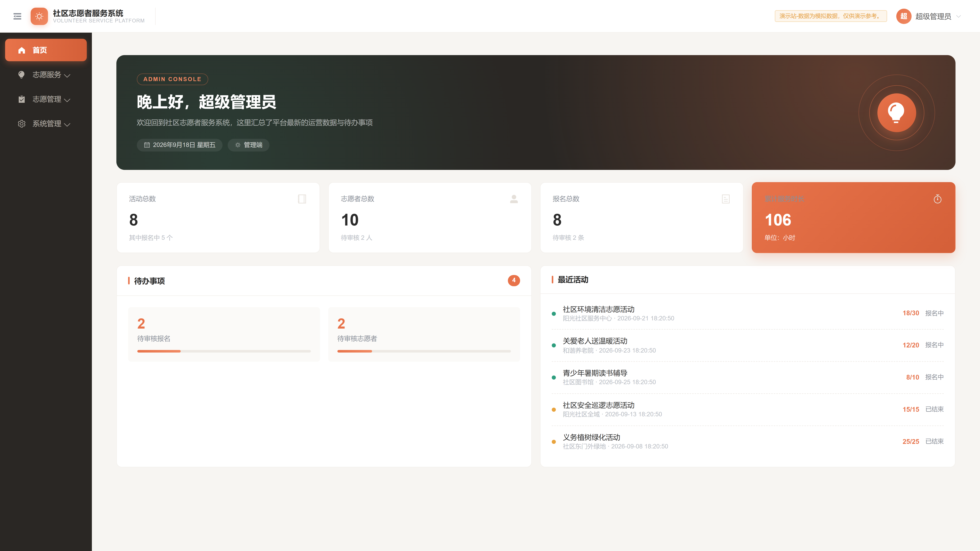The width and height of the screenshot is (980, 551).
Task: Click the 15/15 enrollment count
Action: (911, 410)
